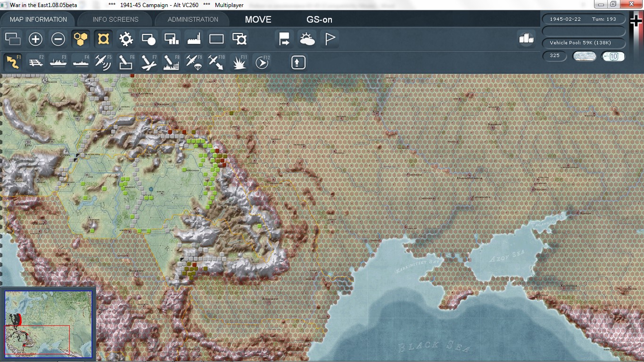Switch to the INFO SCREENS tab
Screen dimensions: 644x362
(x=116, y=19)
